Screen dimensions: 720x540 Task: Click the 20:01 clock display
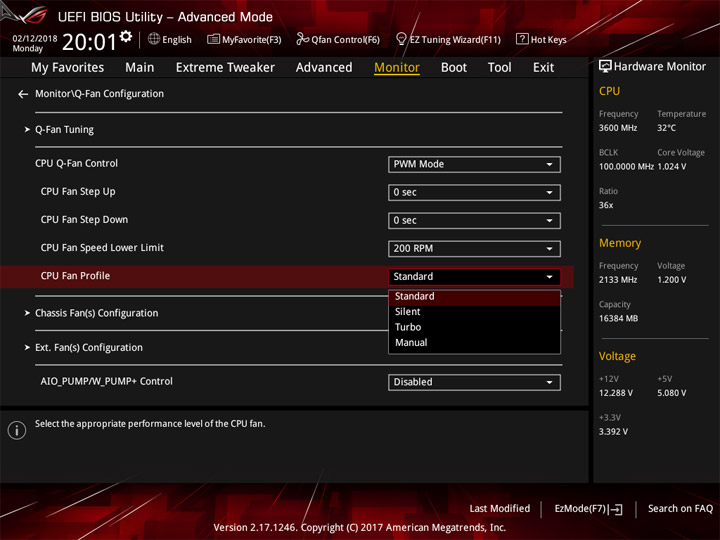[x=90, y=42]
